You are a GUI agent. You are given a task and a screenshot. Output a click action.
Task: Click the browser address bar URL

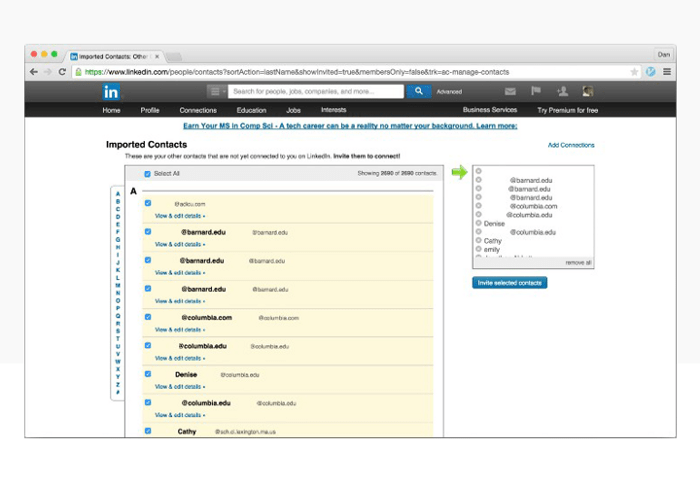click(x=297, y=72)
